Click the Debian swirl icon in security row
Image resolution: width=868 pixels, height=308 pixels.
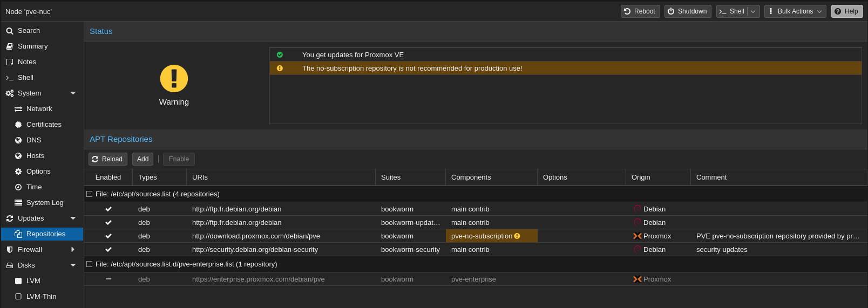[638, 249]
